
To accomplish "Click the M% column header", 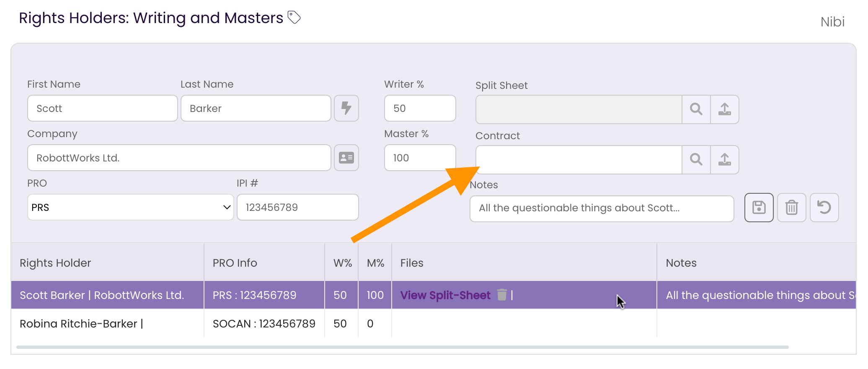I will coord(375,263).
